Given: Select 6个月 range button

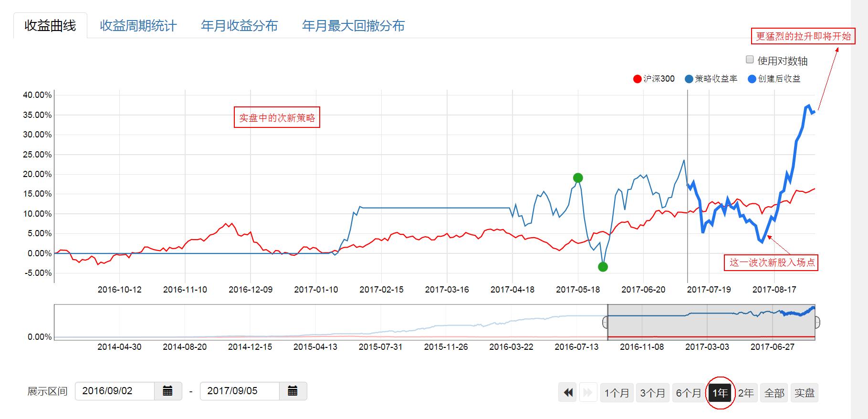Looking at the screenshot, I should 689,393.
